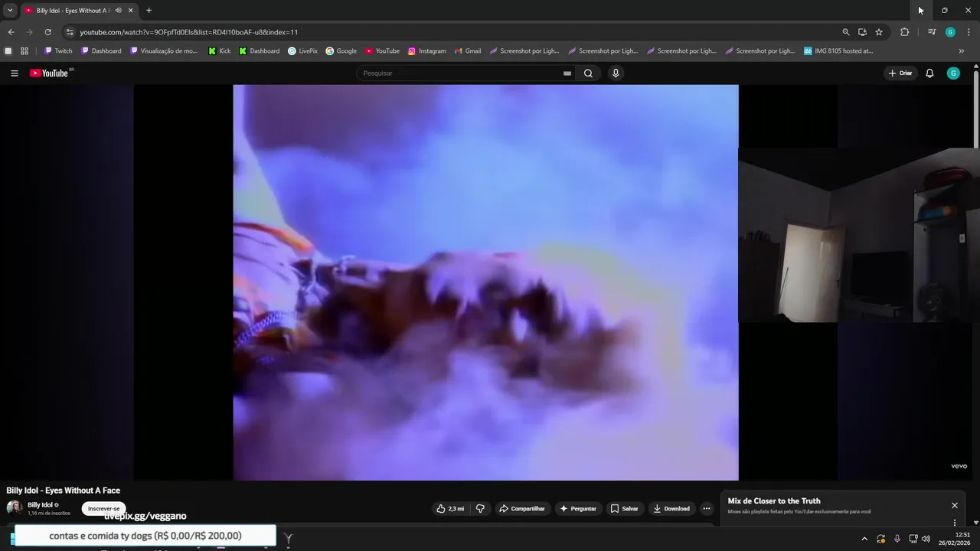
Task: Open the volume speaker tray icon
Action: [926, 539]
